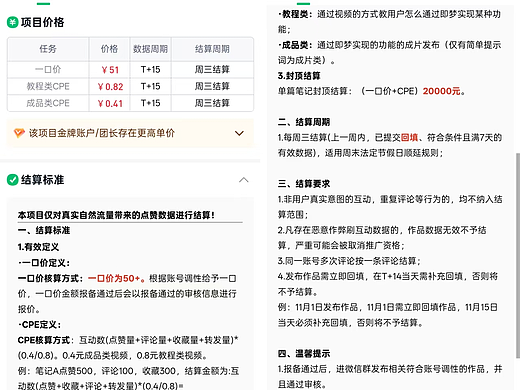Click the ¥0.82 price cell
This screenshot has width=520, height=390.
pos(110,87)
